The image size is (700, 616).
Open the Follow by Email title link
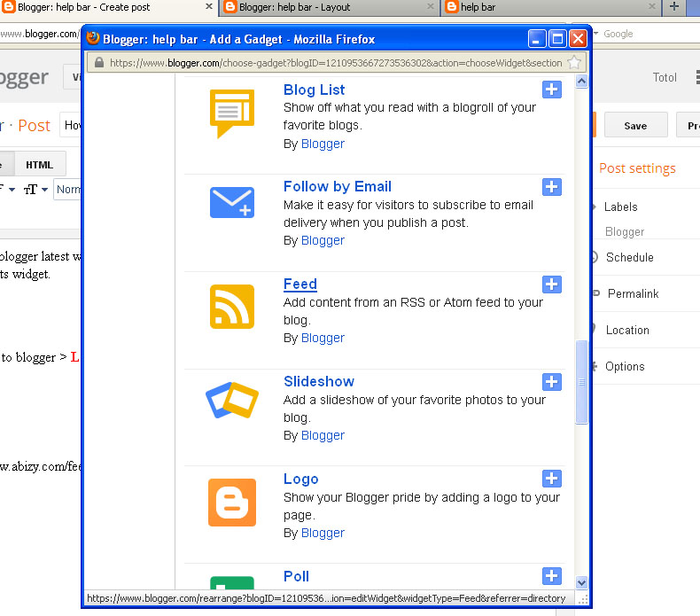[x=338, y=186]
